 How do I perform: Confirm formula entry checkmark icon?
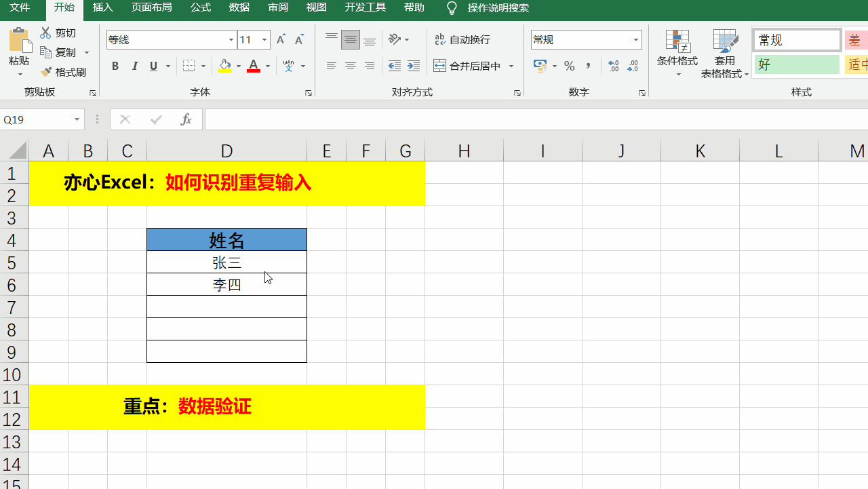(x=156, y=119)
